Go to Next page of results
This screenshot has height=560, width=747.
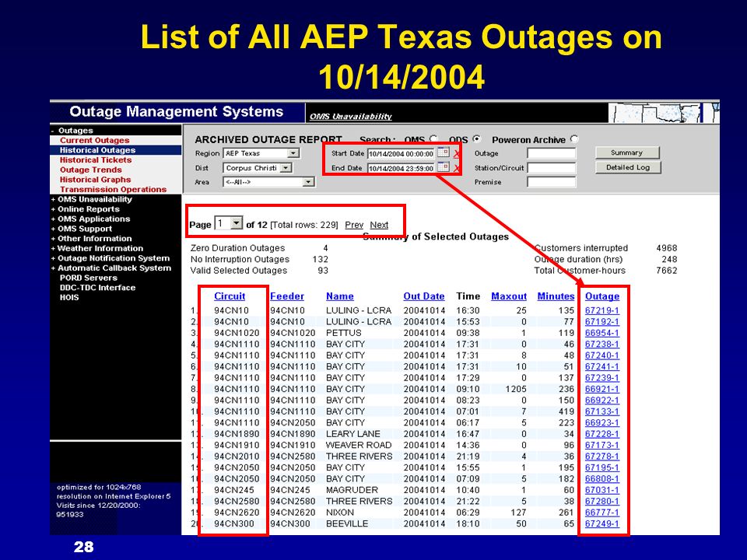379,225
